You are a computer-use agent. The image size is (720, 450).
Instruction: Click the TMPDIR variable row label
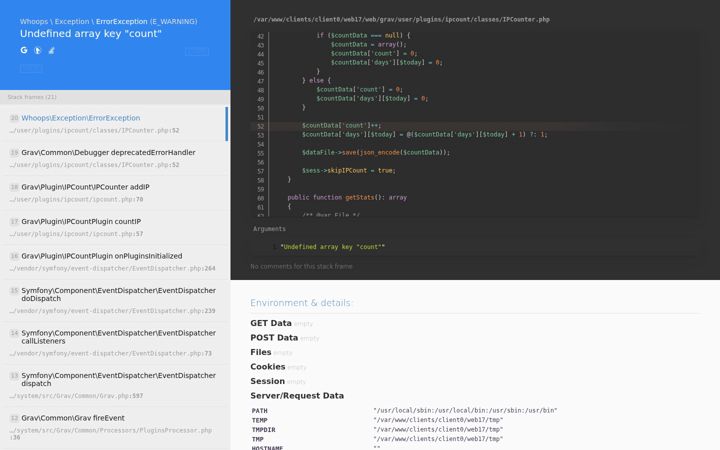(x=264, y=430)
